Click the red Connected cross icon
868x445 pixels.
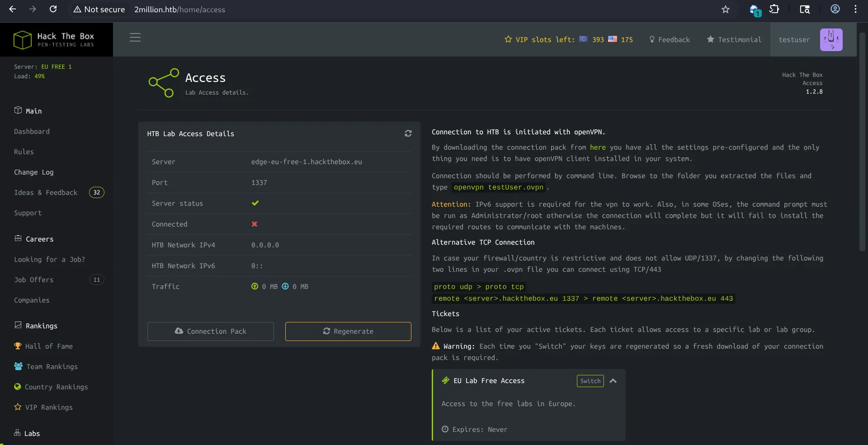click(x=255, y=224)
